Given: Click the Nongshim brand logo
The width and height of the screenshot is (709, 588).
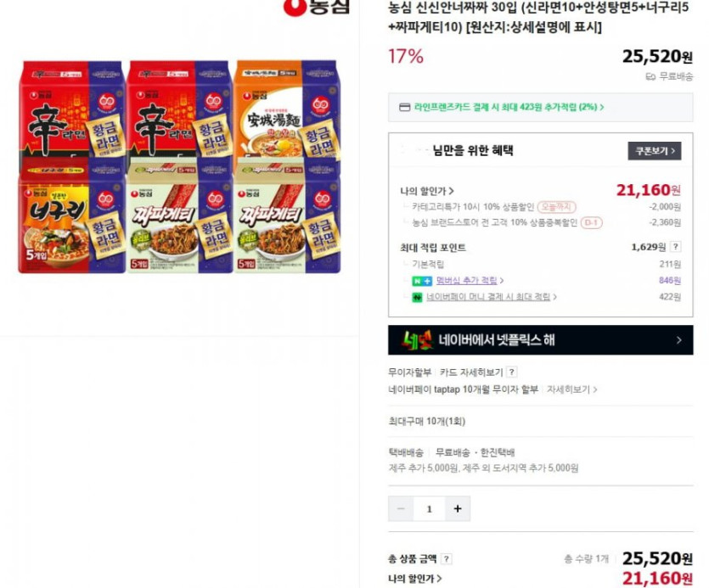Looking at the screenshot, I should point(317,6).
